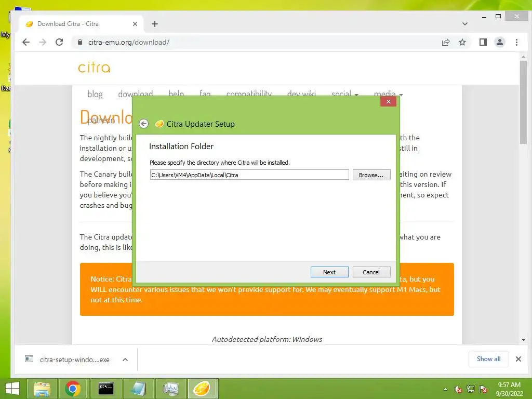
Task: Cancel the Citra installation
Action: (371, 272)
